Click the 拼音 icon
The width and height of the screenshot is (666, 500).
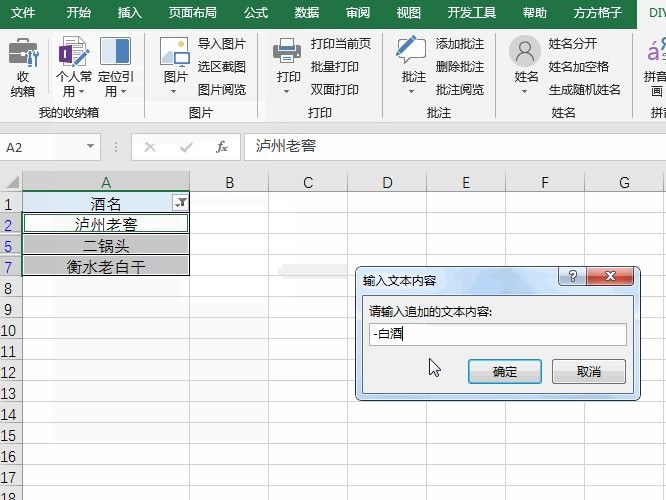[x=657, y=51]
